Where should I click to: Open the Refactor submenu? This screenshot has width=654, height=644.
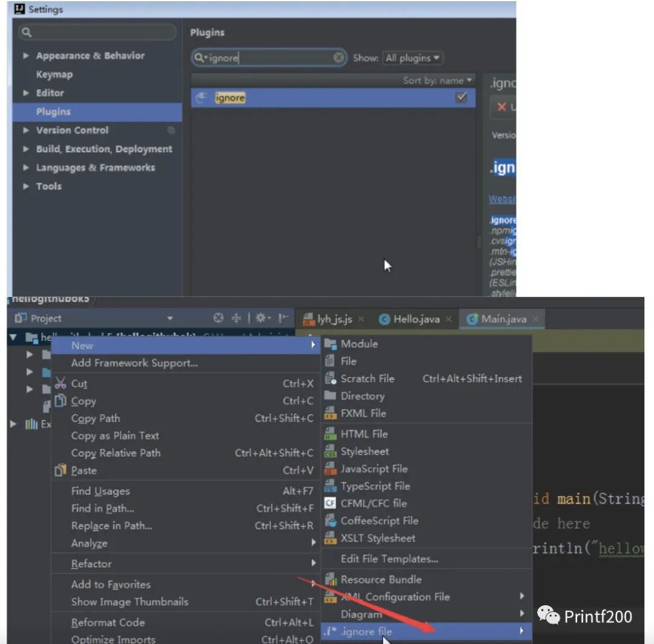[186, 564]
